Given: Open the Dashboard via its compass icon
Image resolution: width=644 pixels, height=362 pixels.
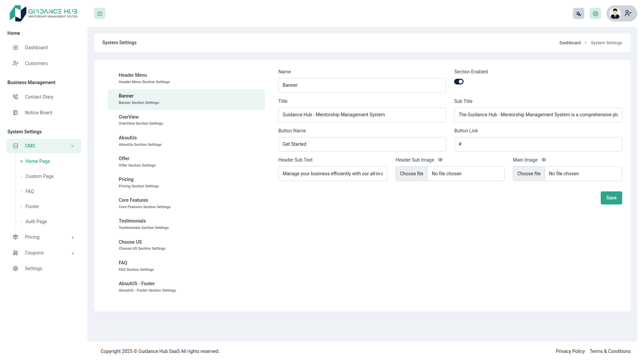Looking at the screenshot, I should point(15,47).
